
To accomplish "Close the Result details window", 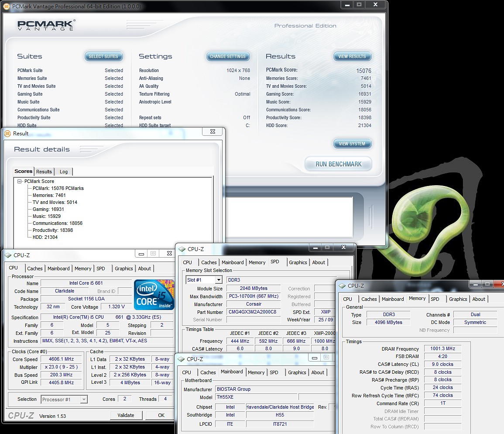I will click(x=213, y=131).
